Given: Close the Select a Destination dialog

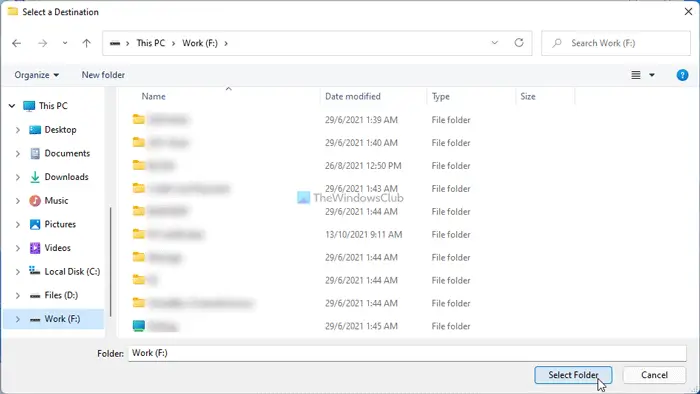Looking at the screenshot, I should [688, 12].
